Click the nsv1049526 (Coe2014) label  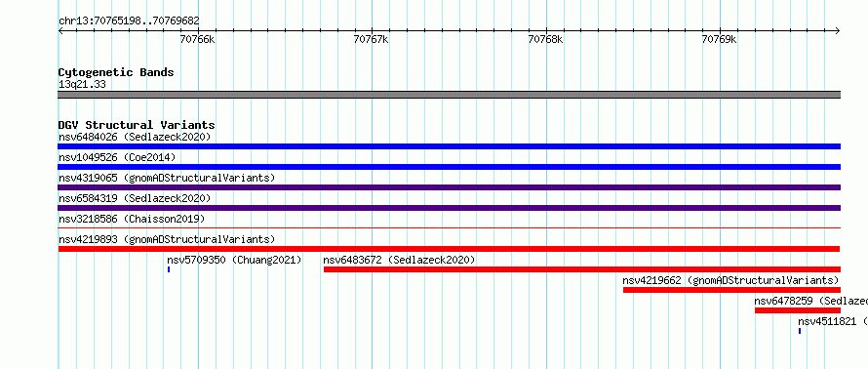117,157
